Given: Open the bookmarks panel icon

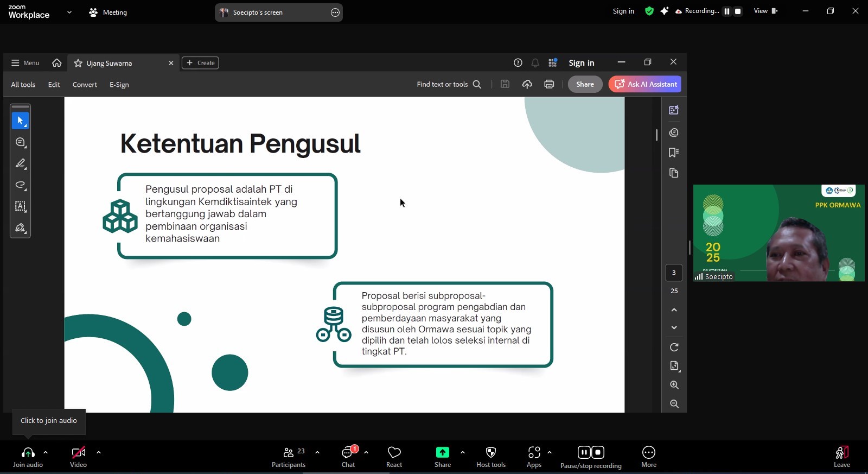Looking at the screenshot, I should point(674,153).
